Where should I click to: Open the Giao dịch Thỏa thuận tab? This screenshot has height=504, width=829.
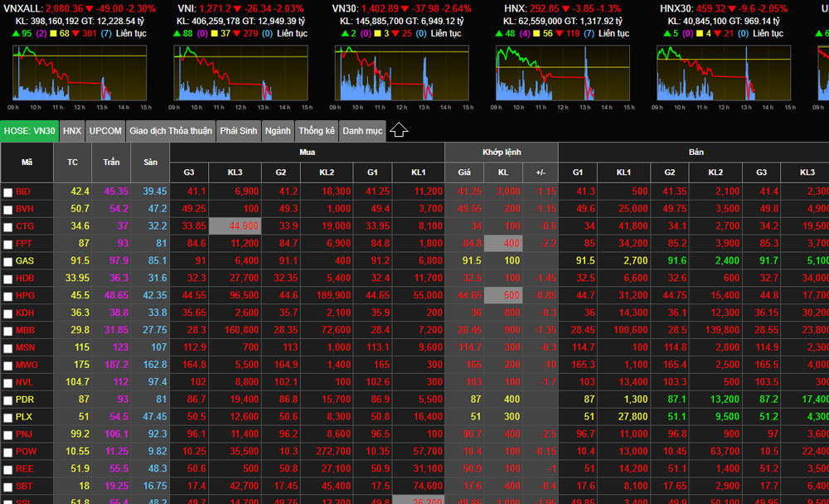[172, 131]
